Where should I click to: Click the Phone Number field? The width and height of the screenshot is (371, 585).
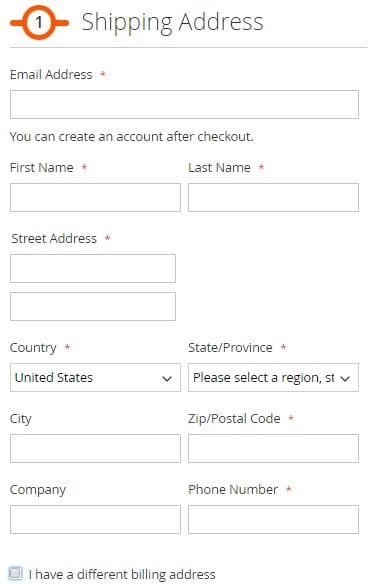click(273, 519)
